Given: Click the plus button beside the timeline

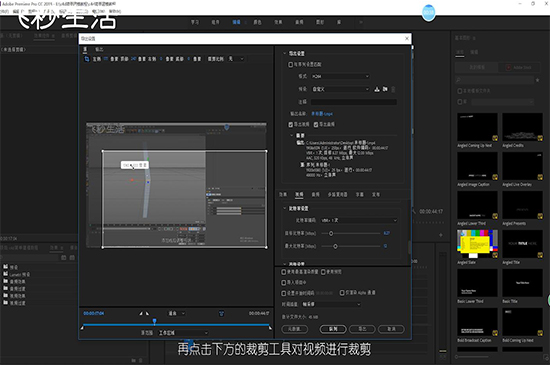Looking at the screenshot, I should click(x=441, y=235).
